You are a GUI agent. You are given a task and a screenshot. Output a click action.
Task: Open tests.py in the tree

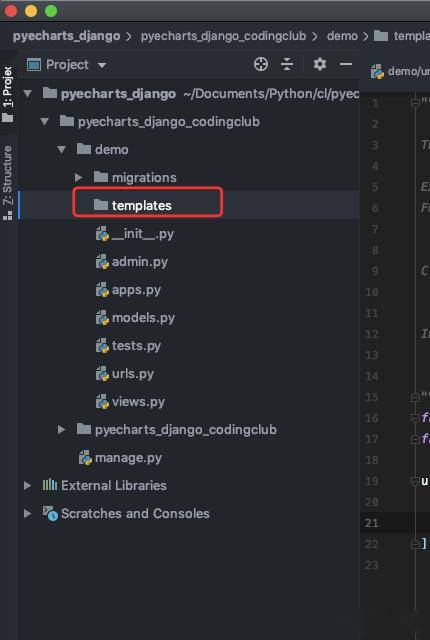136,346
